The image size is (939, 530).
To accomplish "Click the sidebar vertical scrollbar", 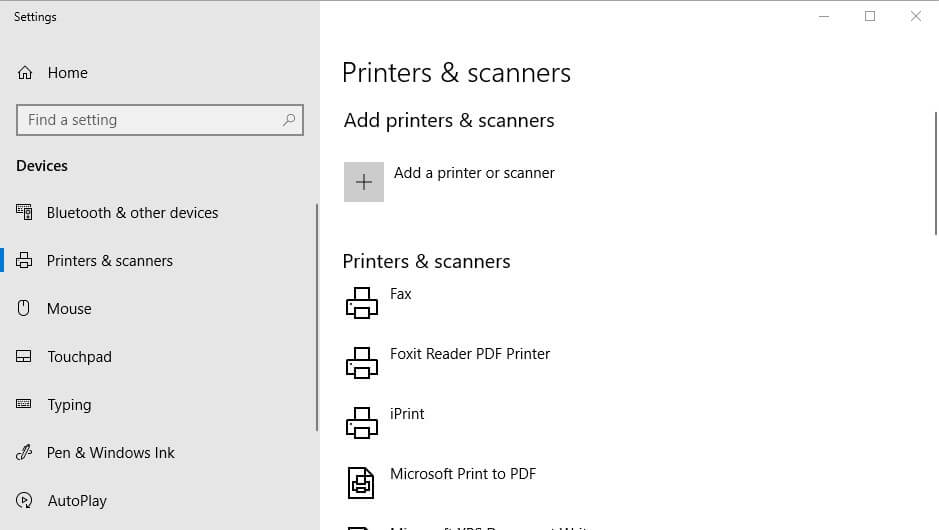I will (x=317, y=317).
